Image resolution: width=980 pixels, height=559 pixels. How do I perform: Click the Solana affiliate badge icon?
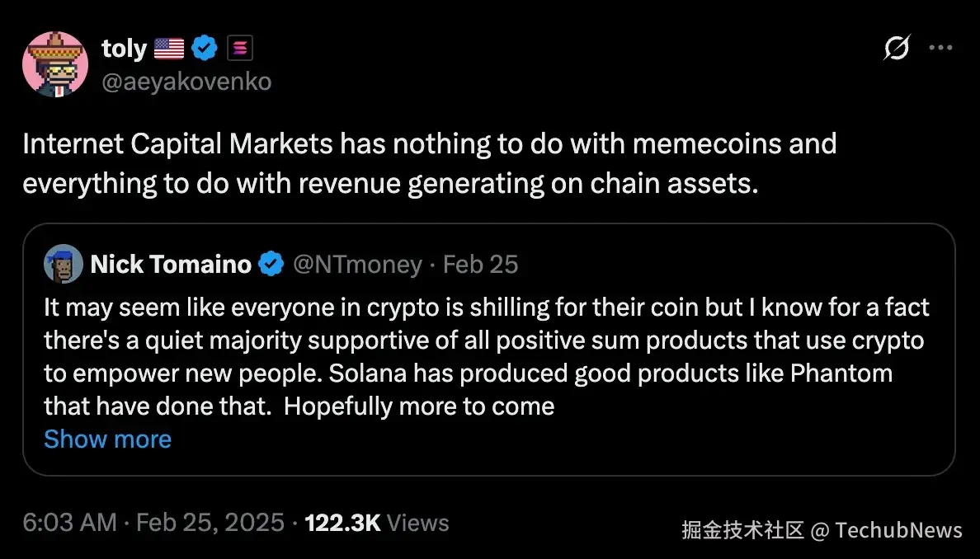pos(238,49)
